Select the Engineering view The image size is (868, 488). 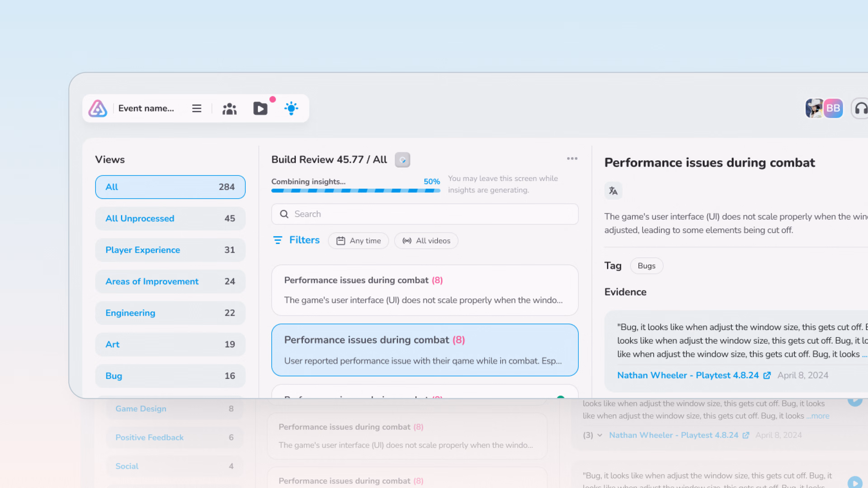click(x=170, y=313)
